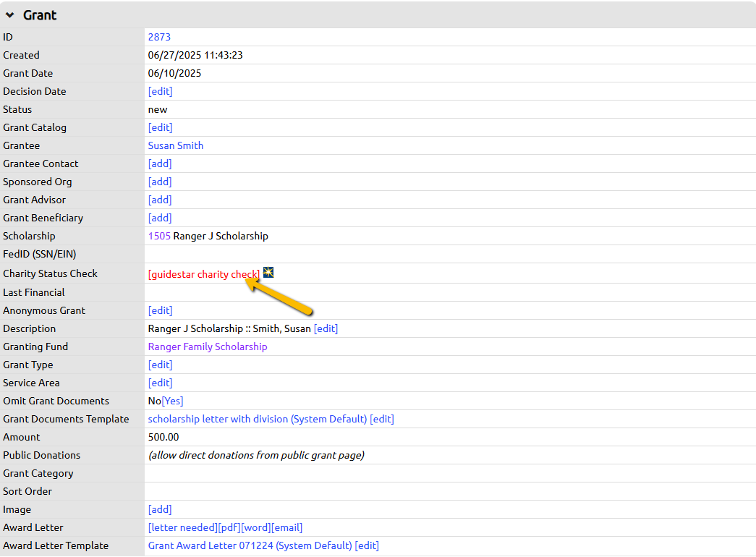Image resolution: width=756 pixels, height=557 pixels.
Task: Select the Grant Date value 06/10/2025
Action: pyautogui.click(x=174, y=73)
